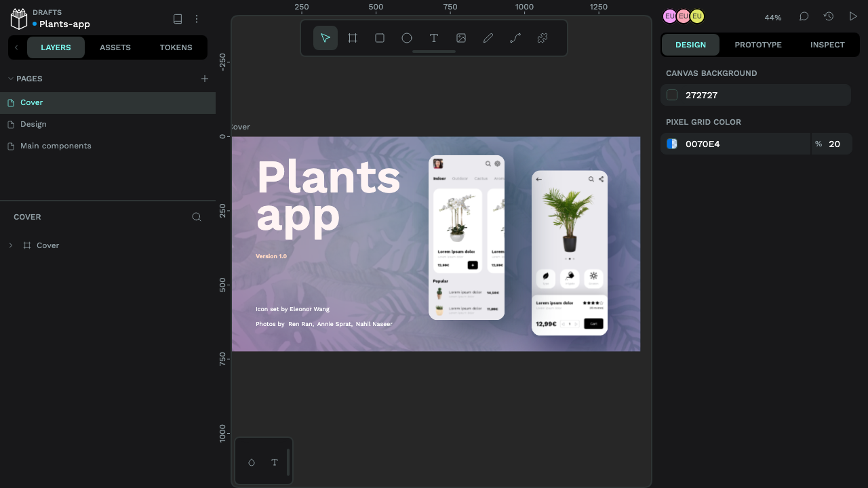Open the comments speech bubble icon
Viewport: 868px width, 488px height.
tap(804, 16)
